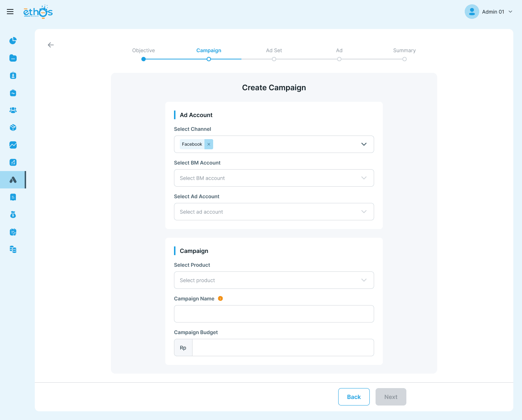Click the Create Campaign heading
This screenshot has height=420, width=522.
click(274, 88)
